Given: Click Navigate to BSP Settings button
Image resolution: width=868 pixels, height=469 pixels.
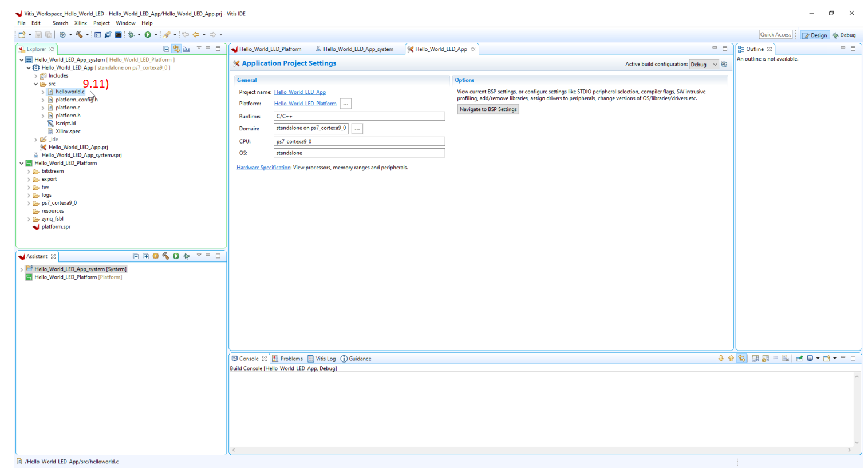Looking at the screenshot, I should click(x=488, y=109).
